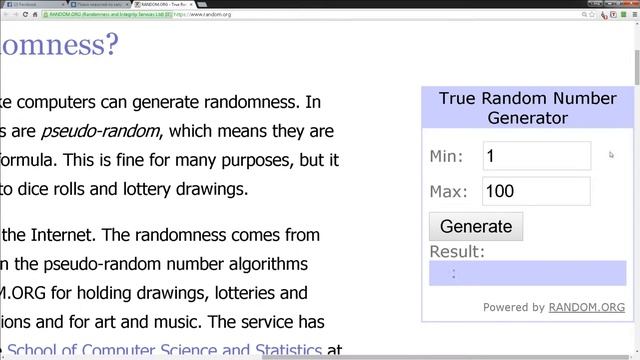The width and height of the screenshot is (640, 360).
Task: Go to the browser home page icon
Action: pos(35,14)
